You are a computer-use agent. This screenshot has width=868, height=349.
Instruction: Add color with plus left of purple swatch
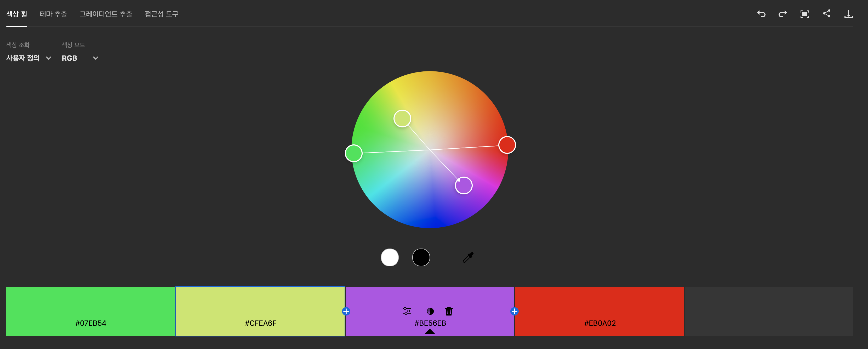click(346, 311)
